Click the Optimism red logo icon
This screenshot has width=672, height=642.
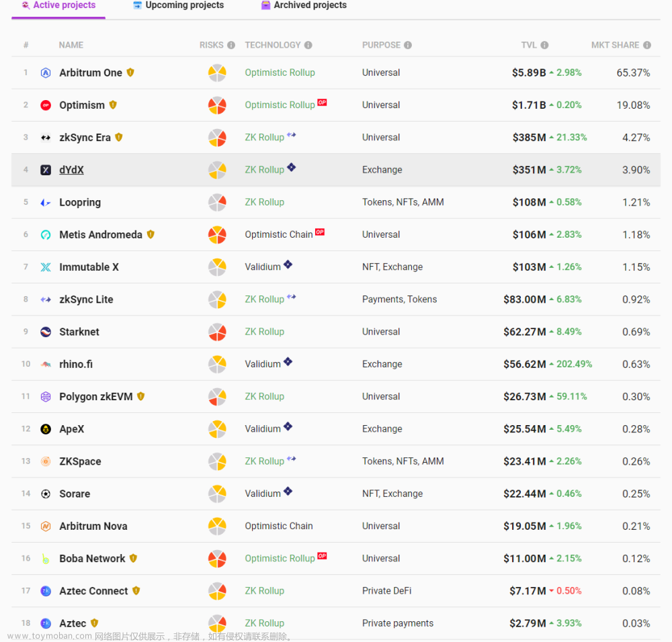pyautogui.click(x=46, y=105)
